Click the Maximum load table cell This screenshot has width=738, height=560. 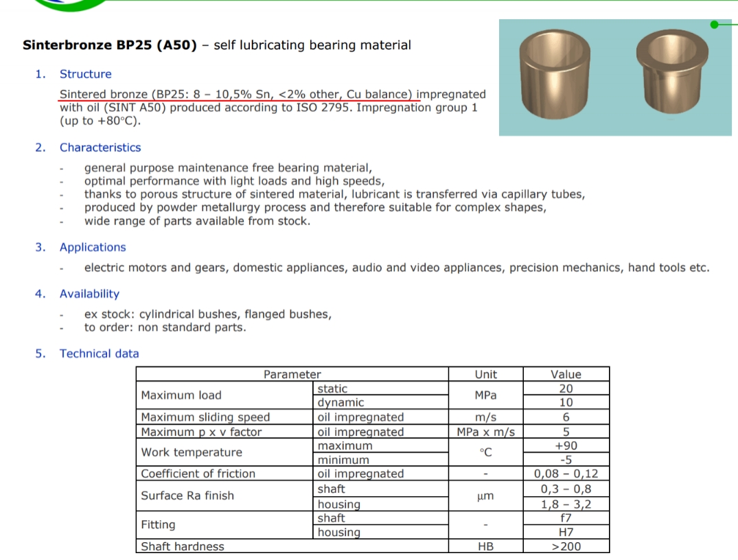click(x=224, y=395)
